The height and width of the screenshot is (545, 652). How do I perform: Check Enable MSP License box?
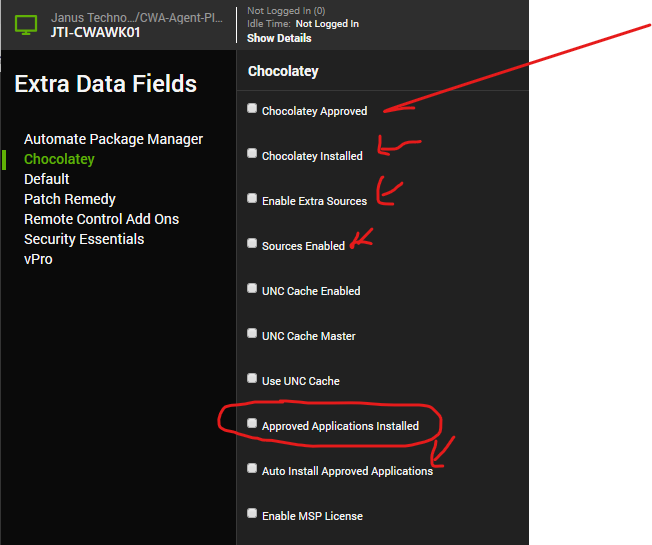pyautogui.click(x=252, y=513)
